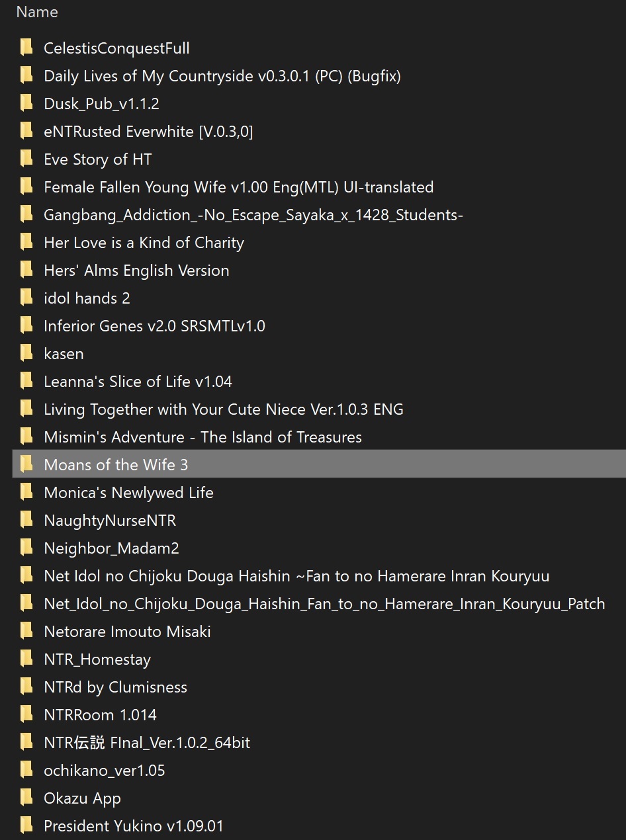The width and height of the screenshot is (626, 840).
Task: Select folder icon of Leanna's Slice of Life v1.04
Action: 26,381
